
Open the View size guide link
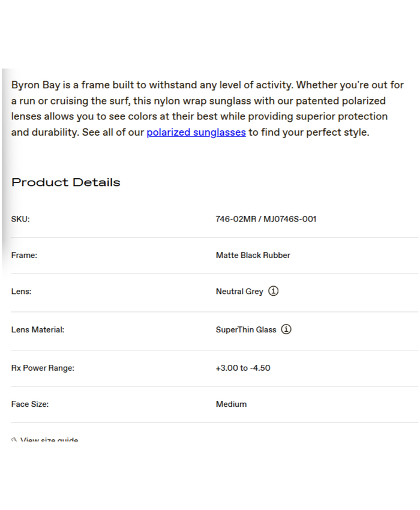tap(49, 440)
